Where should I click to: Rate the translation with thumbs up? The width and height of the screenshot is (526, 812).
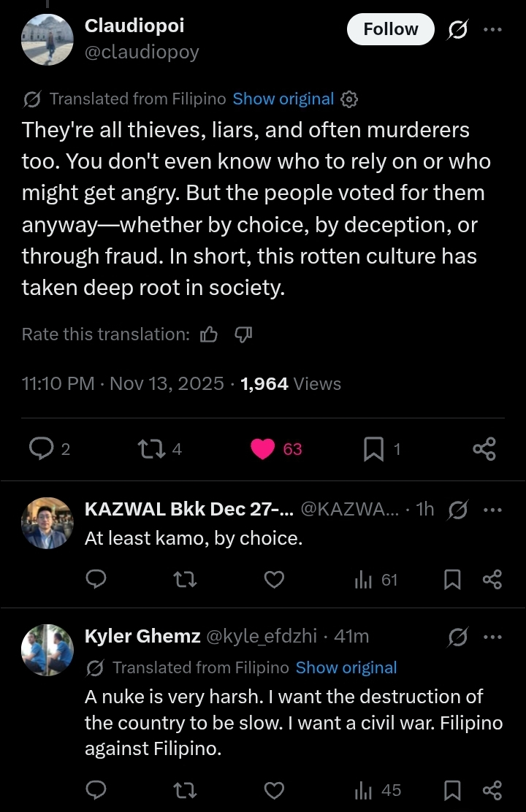pyautogui.click(x=209, y=334)
